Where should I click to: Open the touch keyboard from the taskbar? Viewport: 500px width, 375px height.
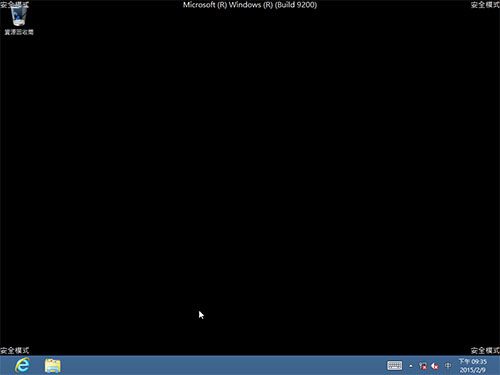coord(394,366)
